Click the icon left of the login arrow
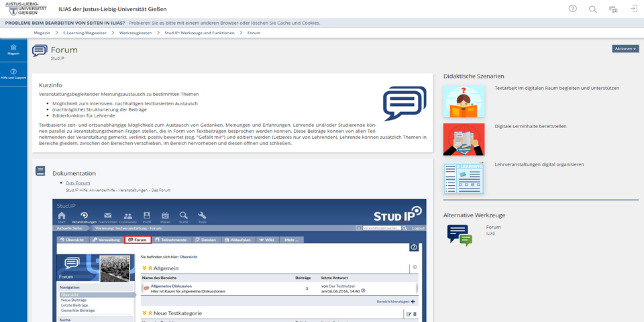Image resolution: width=644 pixels, height=322 pixels. pos(613,9)
